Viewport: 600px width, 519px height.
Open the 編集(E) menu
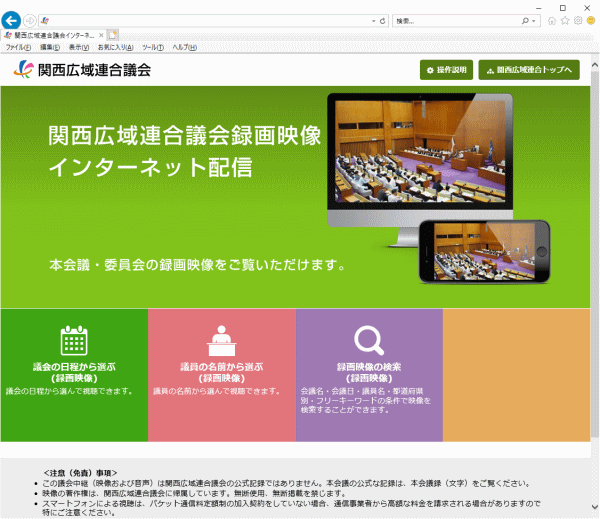(x=50, y=47)
